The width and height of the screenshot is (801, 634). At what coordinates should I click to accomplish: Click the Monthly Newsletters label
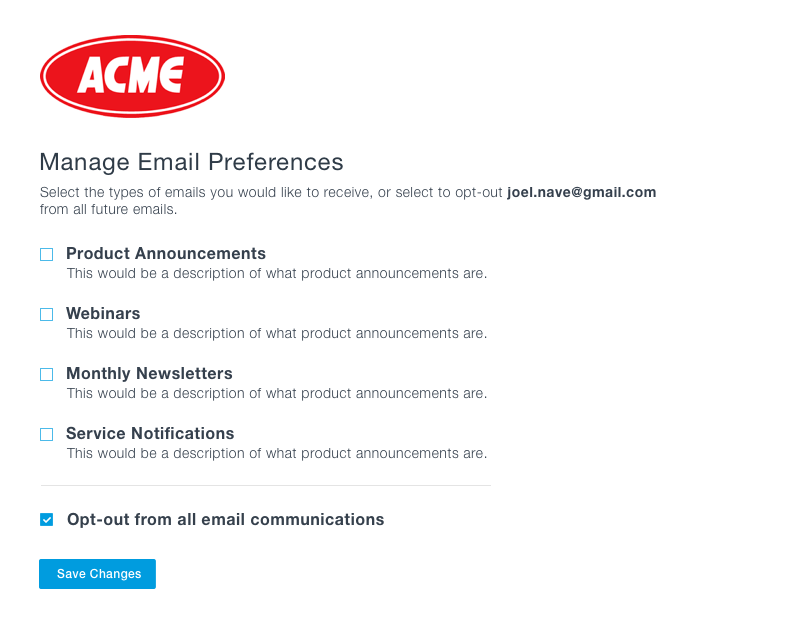[149, 373]
